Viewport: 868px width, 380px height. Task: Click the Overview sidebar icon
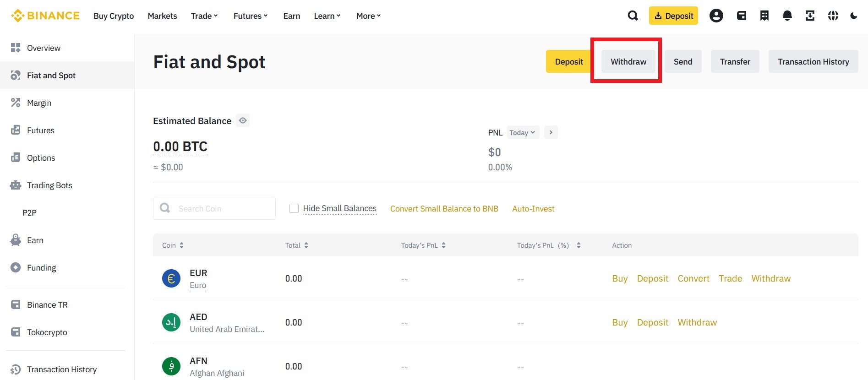click(x=16, y=48)
